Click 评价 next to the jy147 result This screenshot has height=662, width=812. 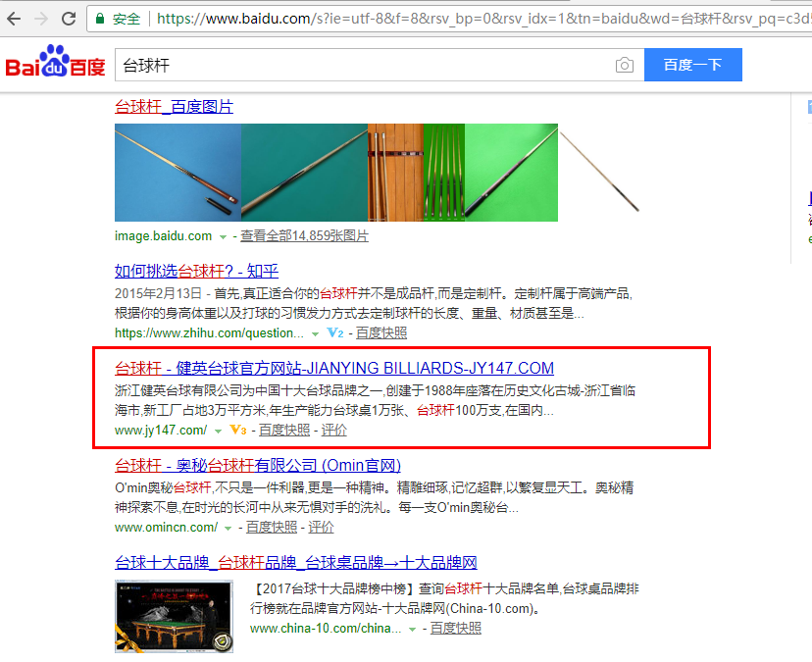coord(333,431)
